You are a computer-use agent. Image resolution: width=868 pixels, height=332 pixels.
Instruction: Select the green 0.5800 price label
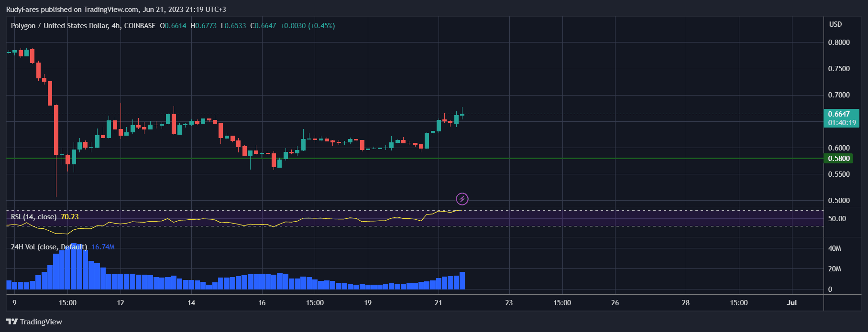point(839,159)
